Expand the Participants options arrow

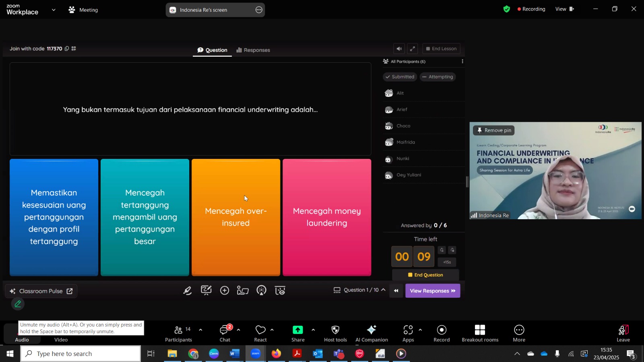(200, 330)
